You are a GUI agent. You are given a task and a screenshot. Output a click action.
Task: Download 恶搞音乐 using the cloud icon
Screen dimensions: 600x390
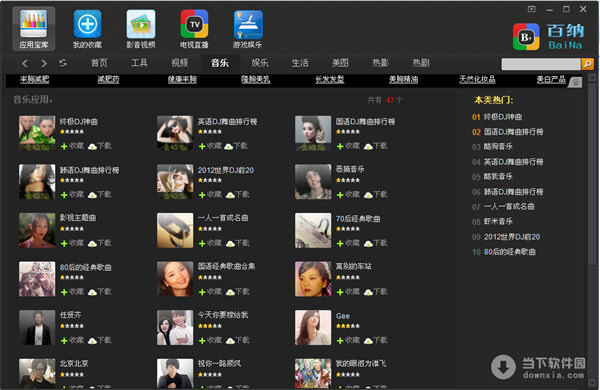point(368,195)
